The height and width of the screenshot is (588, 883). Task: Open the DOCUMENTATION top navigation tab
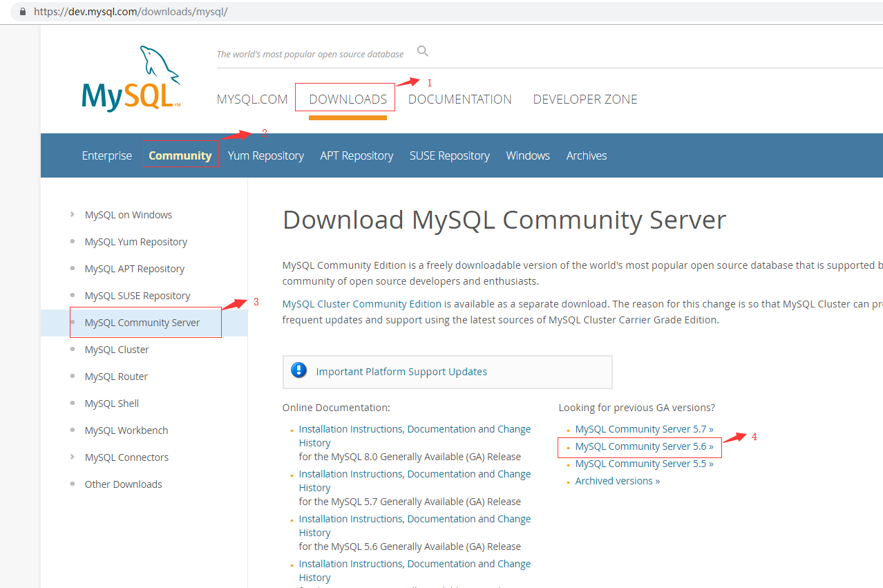click(x=460, y=99)
